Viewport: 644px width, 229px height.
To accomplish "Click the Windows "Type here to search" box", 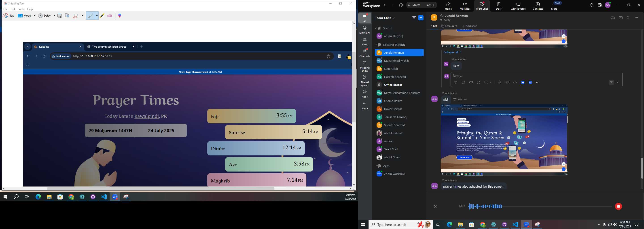I will pos(400,225).
